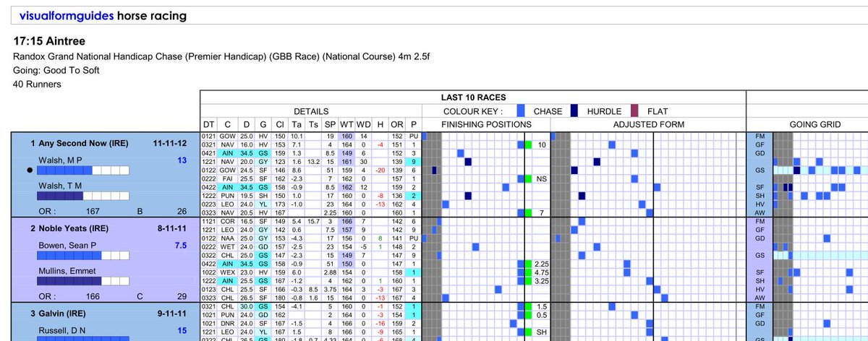Image resolution: width=868 pixels, height=341 pixels.
Task: Click the 40 Runners text
Action: [37, 85]
